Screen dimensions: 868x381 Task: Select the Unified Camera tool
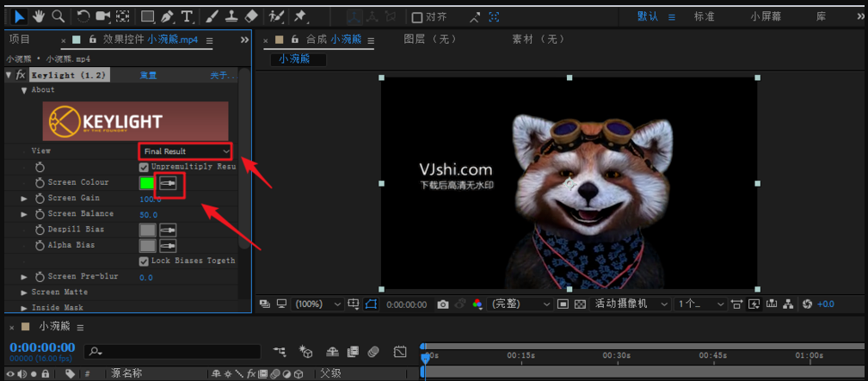tap(103, 16)
